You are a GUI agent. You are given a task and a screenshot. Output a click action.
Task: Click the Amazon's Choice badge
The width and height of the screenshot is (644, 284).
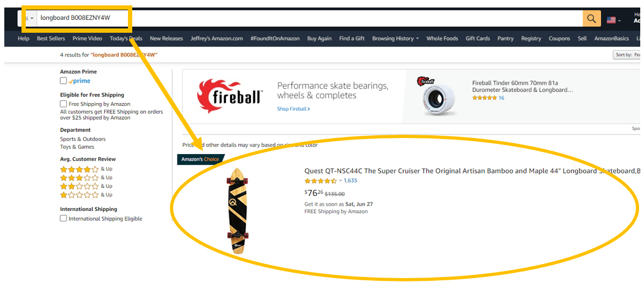pos(201,159)
